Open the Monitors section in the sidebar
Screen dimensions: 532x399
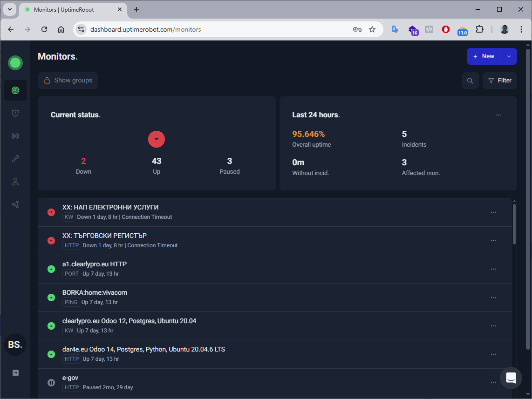click(x=15, y=90)
